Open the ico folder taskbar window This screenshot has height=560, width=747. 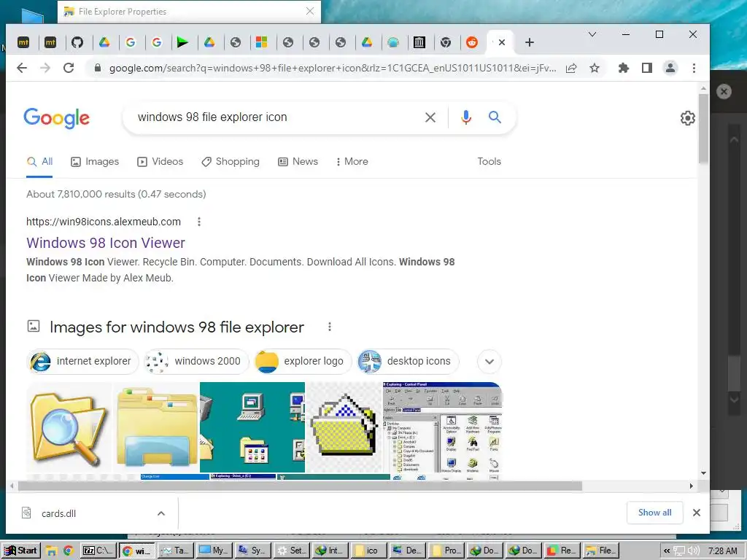click(x=368, y=551)
